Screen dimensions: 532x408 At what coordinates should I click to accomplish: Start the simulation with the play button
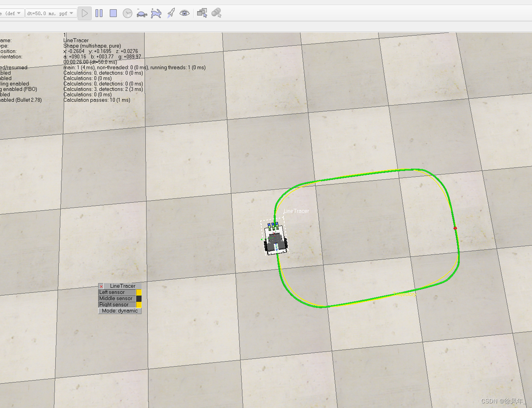coord(85,13)
